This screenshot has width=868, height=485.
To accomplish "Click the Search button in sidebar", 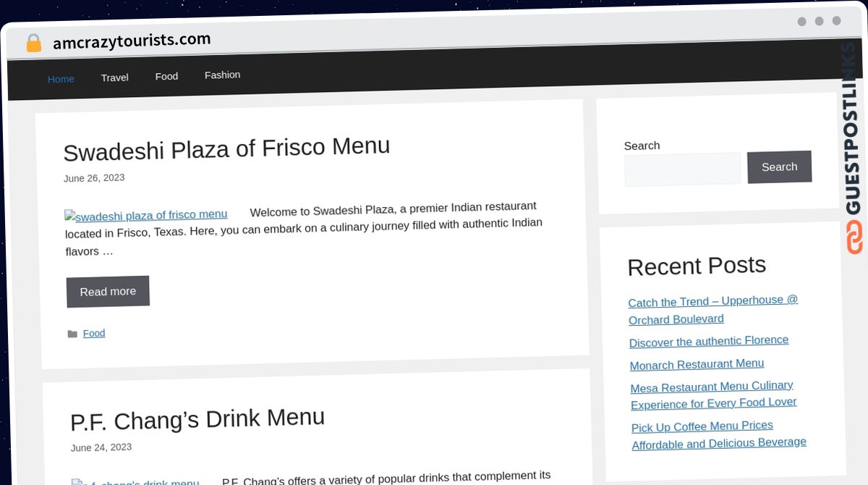I will coord(779,166).
